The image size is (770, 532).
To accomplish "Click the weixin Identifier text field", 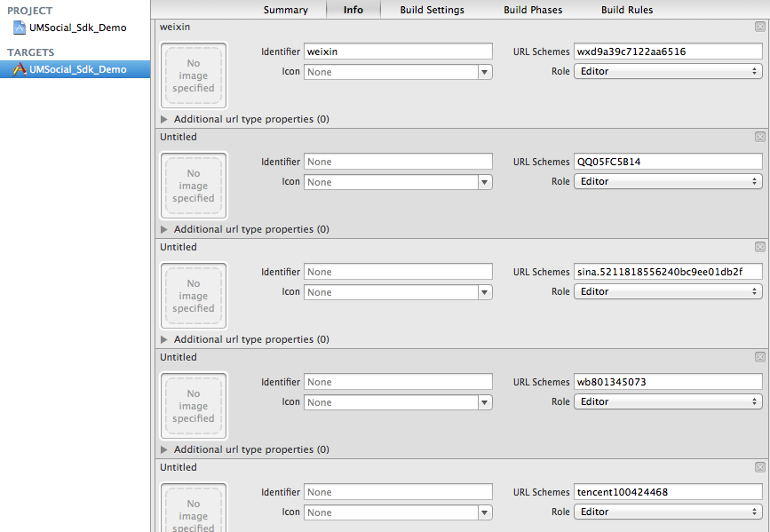I will pos(398,52).
